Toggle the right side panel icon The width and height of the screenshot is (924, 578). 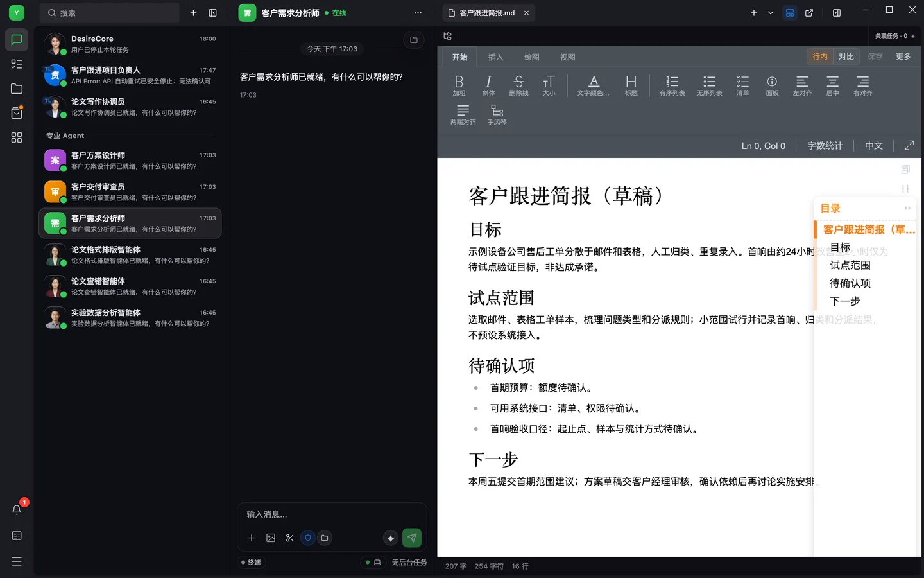click(837, 13)
